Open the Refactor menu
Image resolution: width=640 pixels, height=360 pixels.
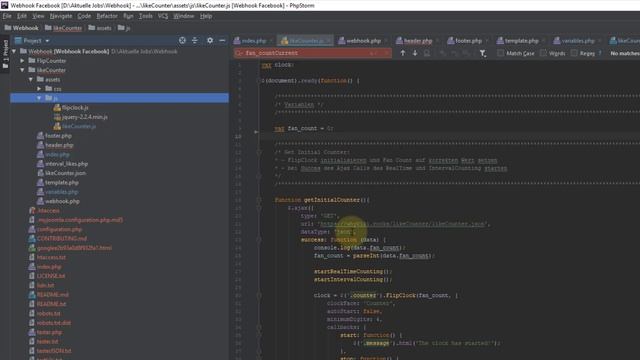(x=107, y=16)
